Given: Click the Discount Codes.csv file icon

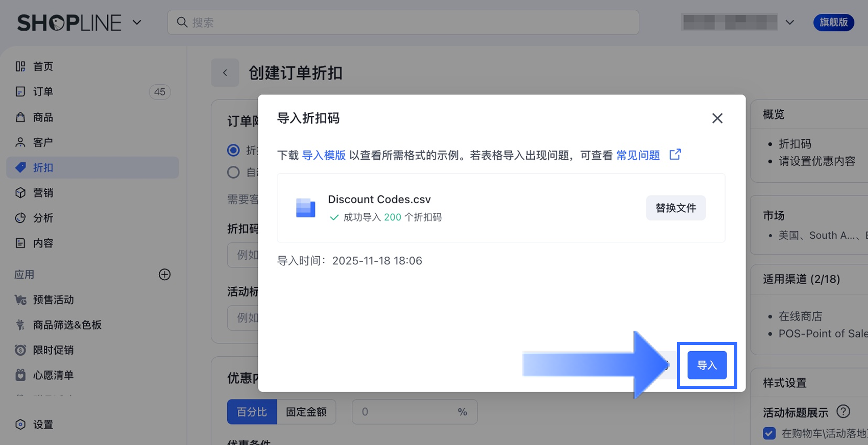Looking at the screenshot, I should (305, 208).
